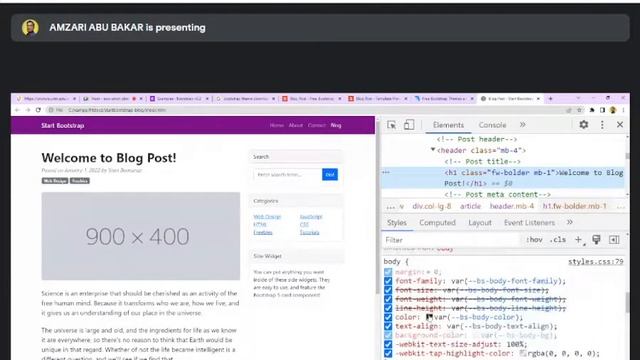Open the styles.css:79 source link
The width and height of the screenshot is (640, 360).
pos(596,262)
